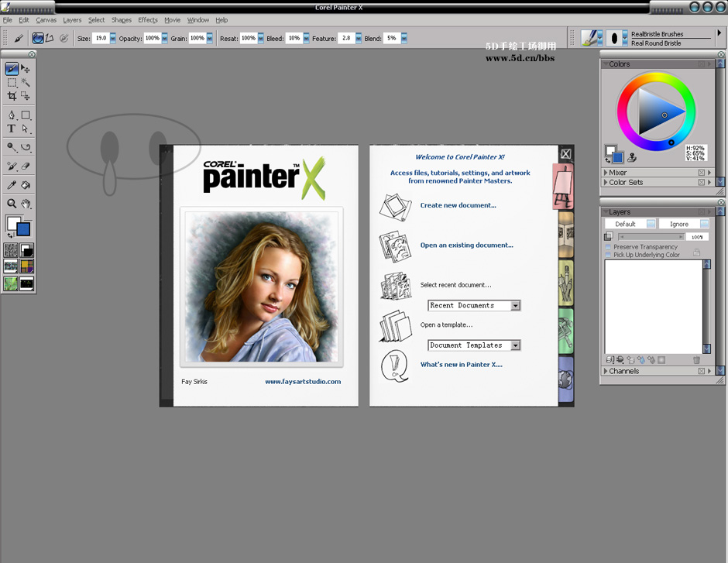The image size is (728, 563).
Task: Open the Size value dropdown arrow
Action: (113, 38)
